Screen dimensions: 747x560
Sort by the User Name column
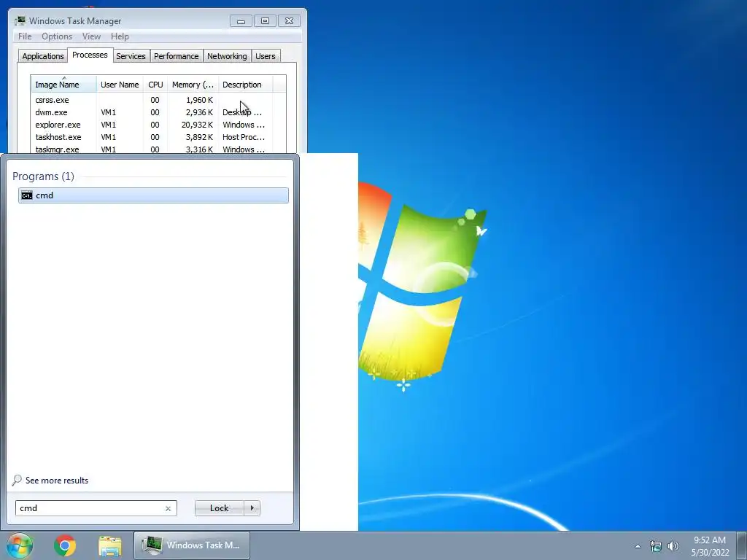[x=120, y=85]
